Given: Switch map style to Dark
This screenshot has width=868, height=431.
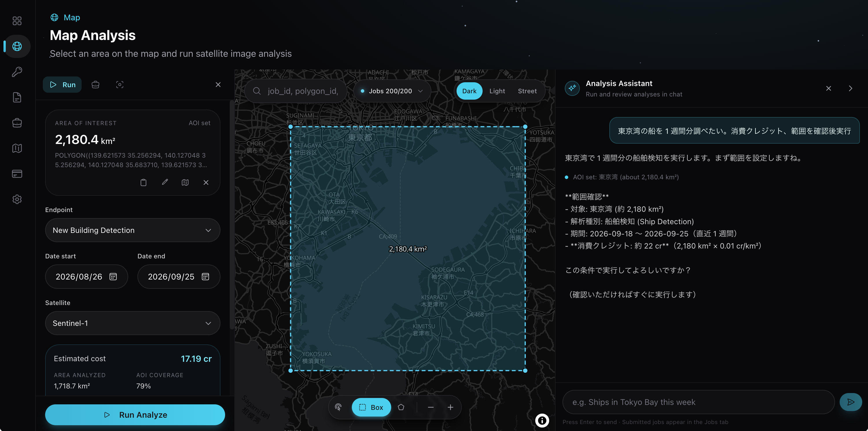Looking at the screenshot, I should click(469, 91).
